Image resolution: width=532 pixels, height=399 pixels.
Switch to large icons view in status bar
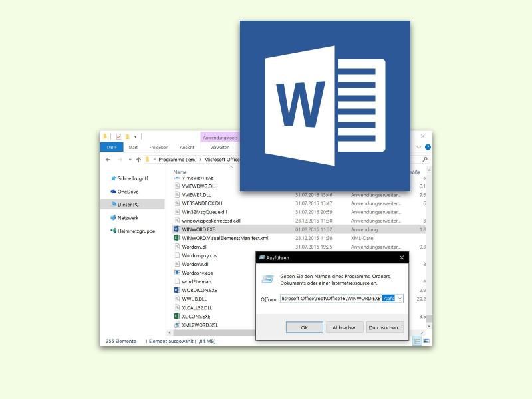426,341
